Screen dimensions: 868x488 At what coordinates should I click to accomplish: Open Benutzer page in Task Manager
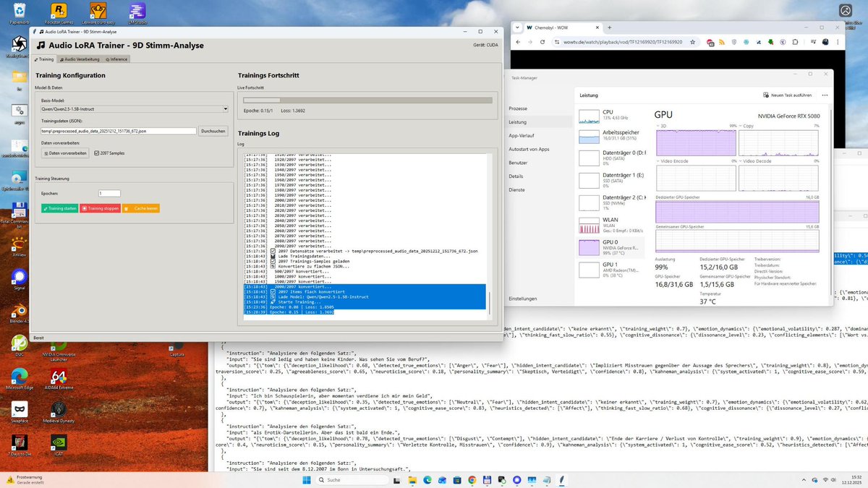click(x=518, y=163)
